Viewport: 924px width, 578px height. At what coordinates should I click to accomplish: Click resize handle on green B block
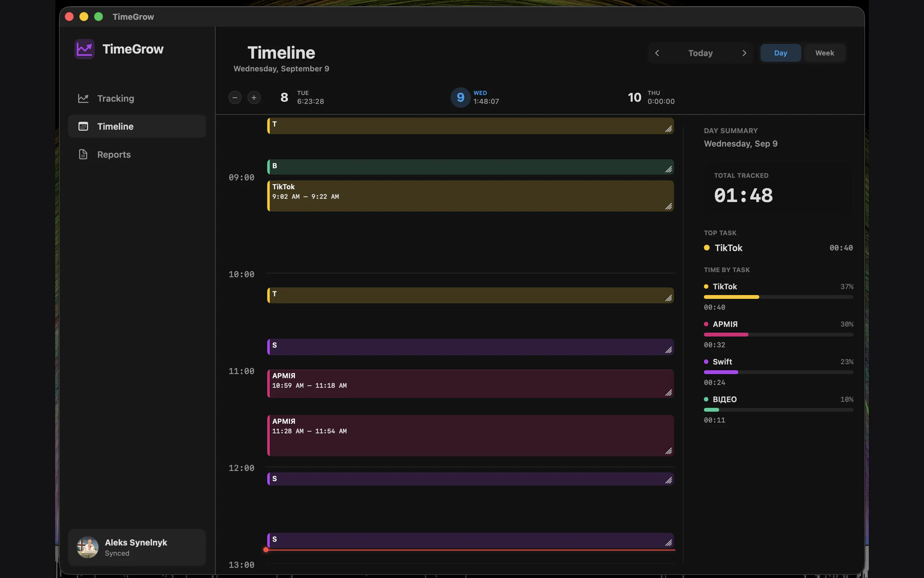(668, 169)
